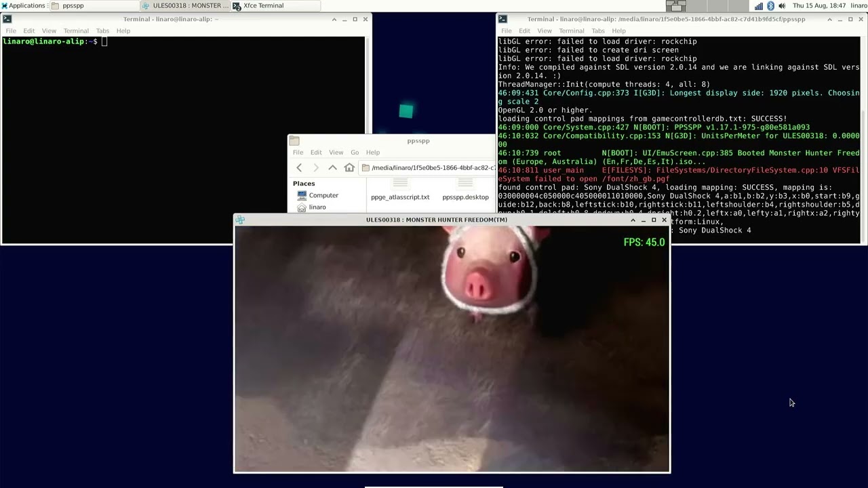The width and height of the screenshot is (868, 488).
Task: Click the right terminal window title icon
Action: point(502,19)
